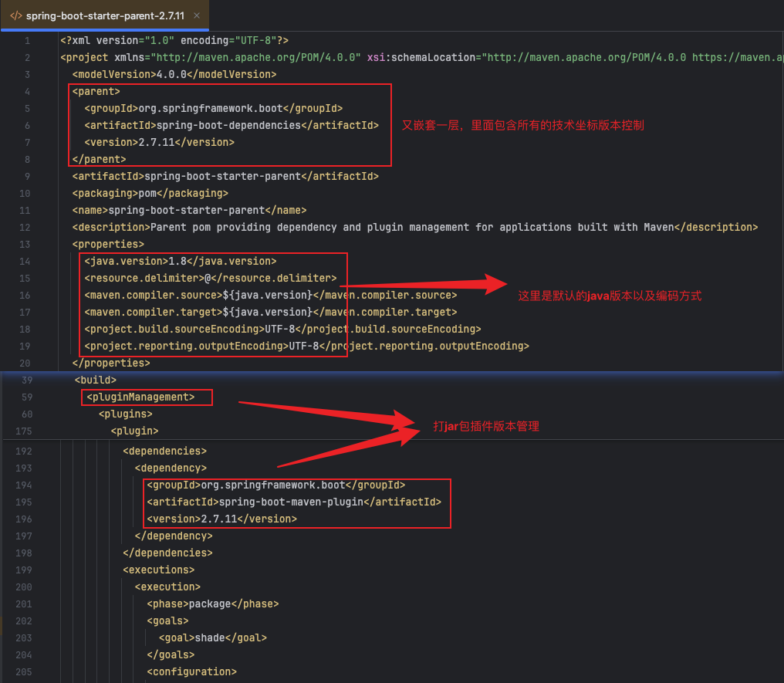Click the opening <properties> tag
Screen dimensions: 784x683
click(108, 245)
